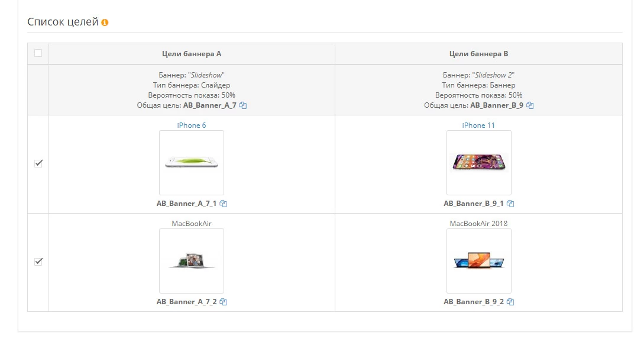Screen dimensions: 644x348
Task: Click the Цели баннера B column header
Action: [x=478, y=54]
